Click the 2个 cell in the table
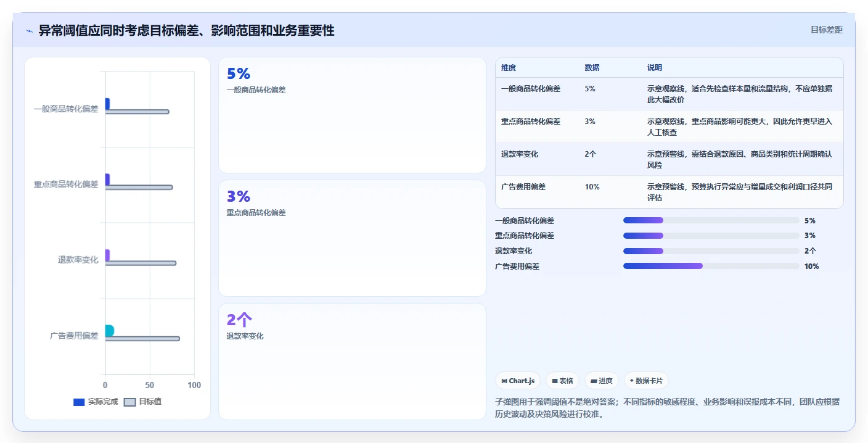Image resolution: width=868 pixels, height=443 pixels. click(591, 154)
